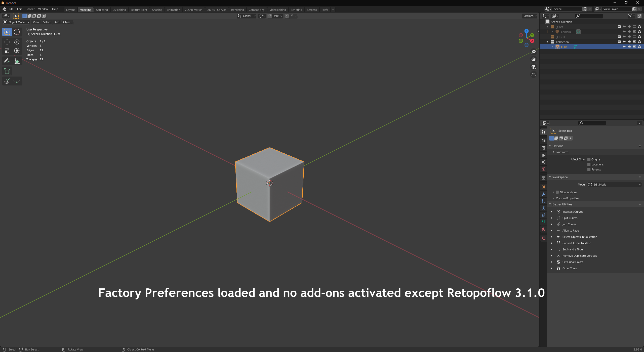Open Object Data Properties via green triangle icon

tap(544, 222)
